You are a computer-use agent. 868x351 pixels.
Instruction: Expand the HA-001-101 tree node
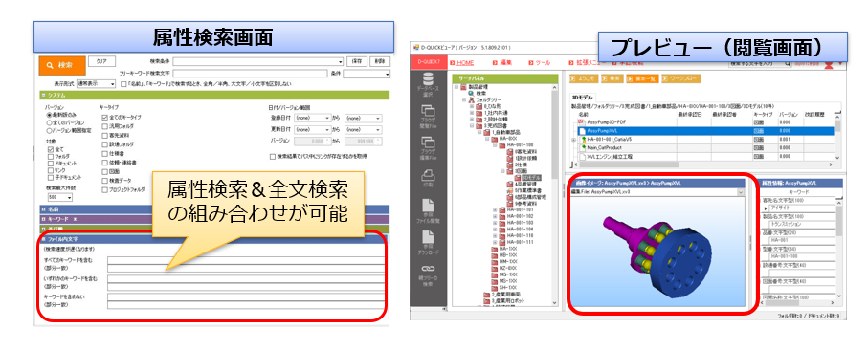point(495,210)
